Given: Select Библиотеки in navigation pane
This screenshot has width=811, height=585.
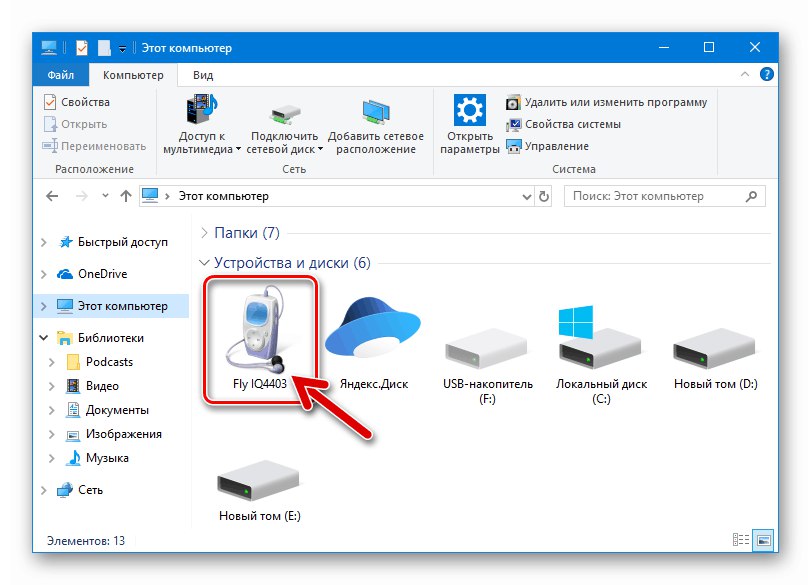Looking at the screenshot, I should coord(100,338).
